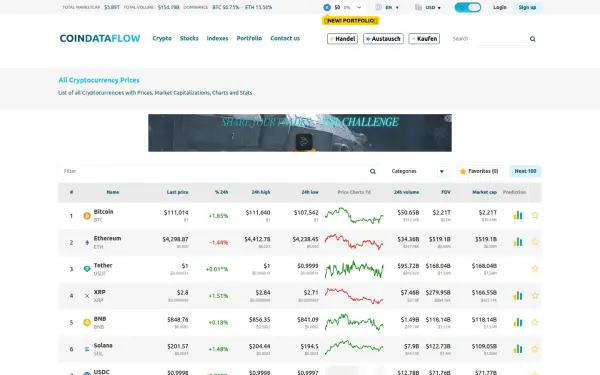Add XRP to favorites star
The width and height of the screenshot is (600, 375).
click(x=535, y=296)
